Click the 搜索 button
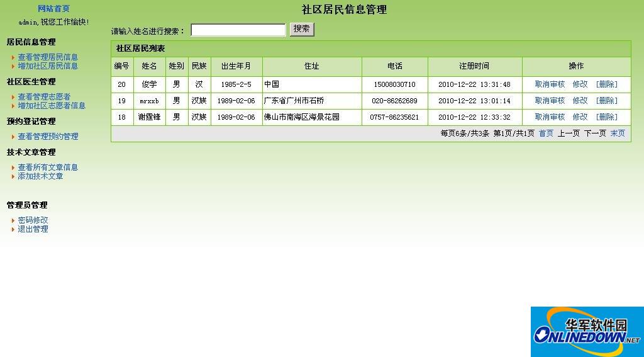The width and height of the screenshot is (644, 357). click(x=302, y=29)
